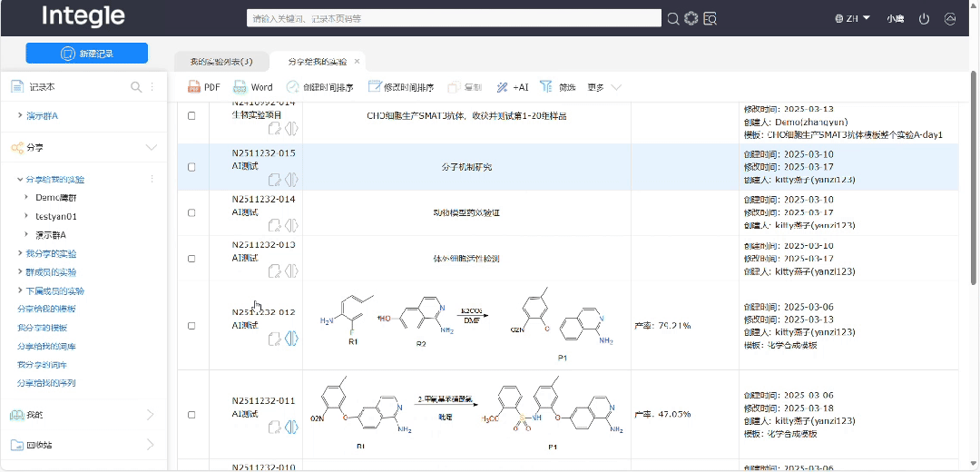Screen dimensions: 980x472
Task: Open 分享给我的词库 link
Action: [x=47, y=347]
